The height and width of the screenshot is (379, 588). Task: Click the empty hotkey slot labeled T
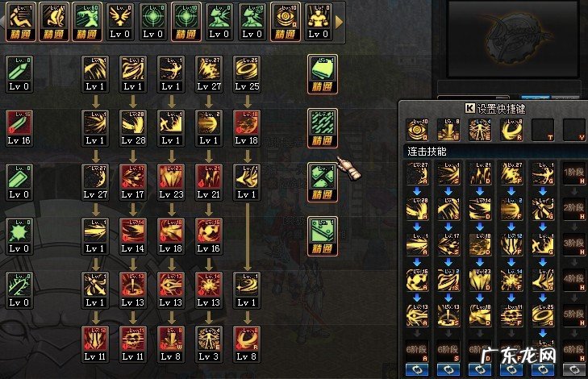coord(543,129)
